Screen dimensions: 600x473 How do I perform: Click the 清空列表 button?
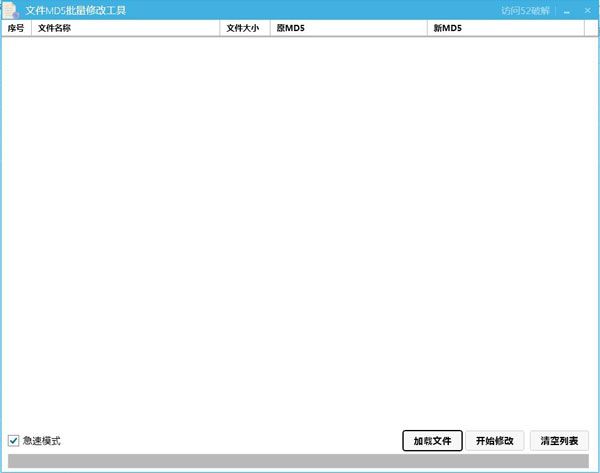559,440
